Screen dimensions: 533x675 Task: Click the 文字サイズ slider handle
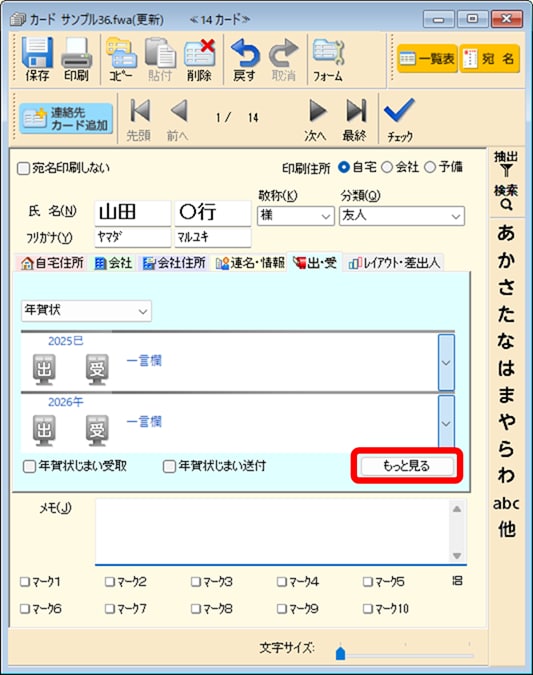[341, 652]
